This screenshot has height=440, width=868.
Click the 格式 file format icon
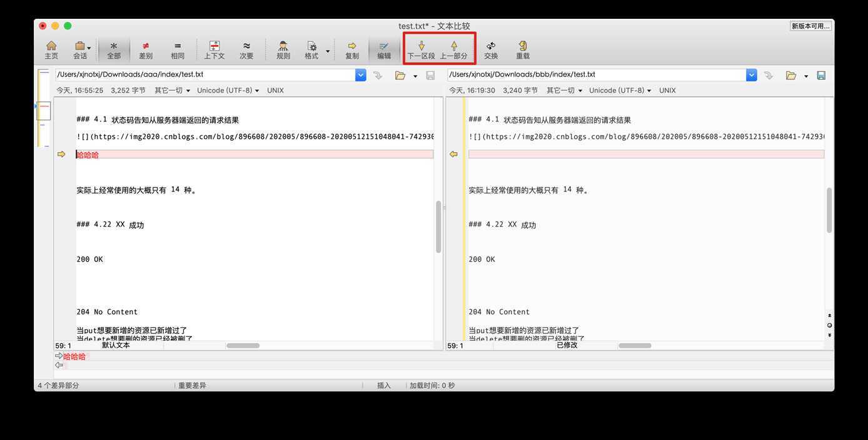(311, 46)
